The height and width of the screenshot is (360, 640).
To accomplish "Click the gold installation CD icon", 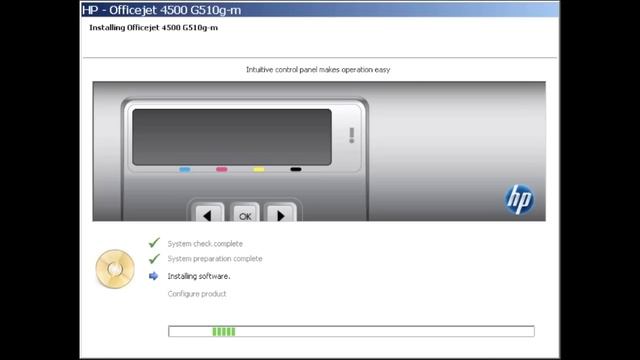I will pyautogui.click(x=115, y=269).
